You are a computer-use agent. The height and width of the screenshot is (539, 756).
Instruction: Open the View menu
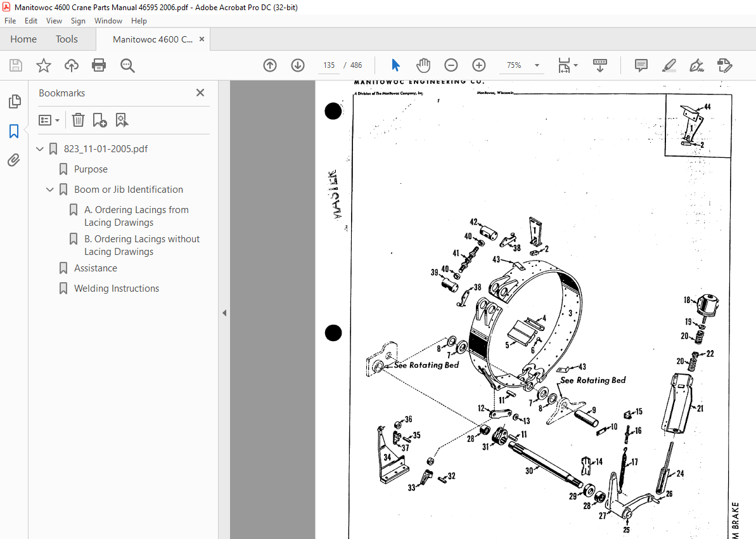tap(54, 21)
